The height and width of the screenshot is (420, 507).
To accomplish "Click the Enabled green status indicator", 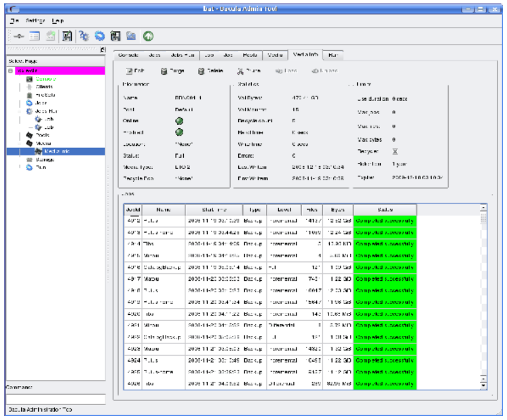I will point(180,133).
